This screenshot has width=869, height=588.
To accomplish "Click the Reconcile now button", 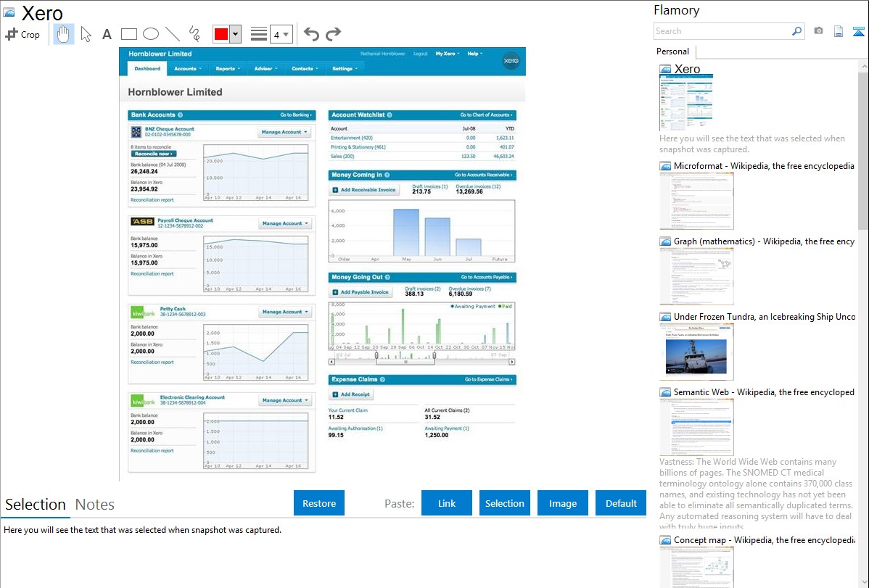I will point(154,154).
